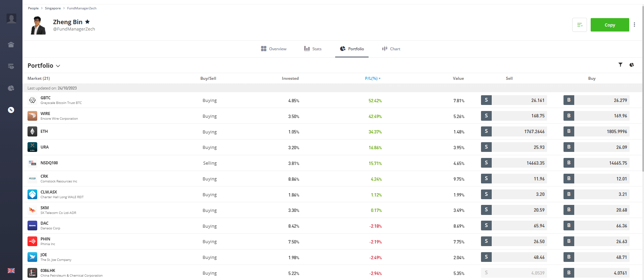Go to Home via sidebar house icon
The height and width of the screenshot is (280, 644).
point(11,45)
